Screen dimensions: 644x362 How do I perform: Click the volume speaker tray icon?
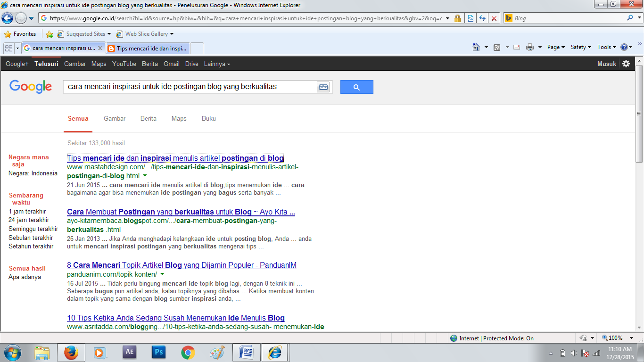tap(574, 353)
